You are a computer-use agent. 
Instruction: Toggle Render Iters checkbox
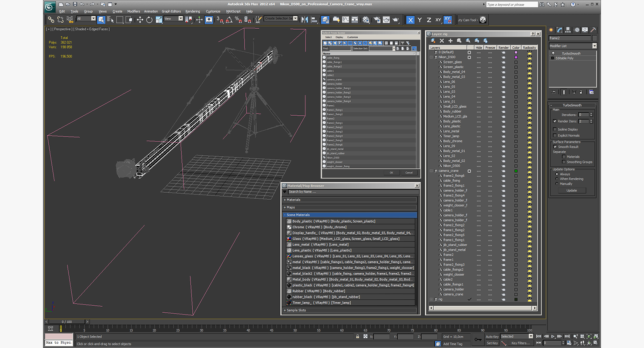pyautogui.click(x=555, y=121)
